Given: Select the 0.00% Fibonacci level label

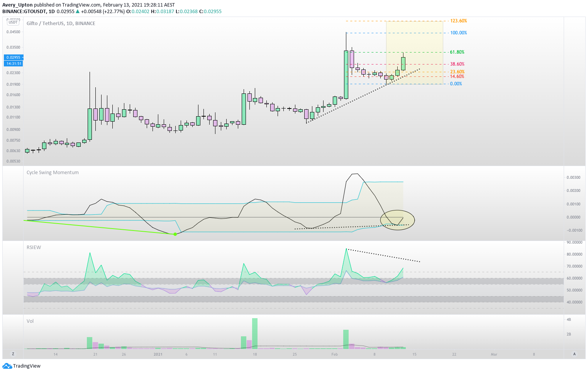Looking at the screenshot, I should (456, 84).
